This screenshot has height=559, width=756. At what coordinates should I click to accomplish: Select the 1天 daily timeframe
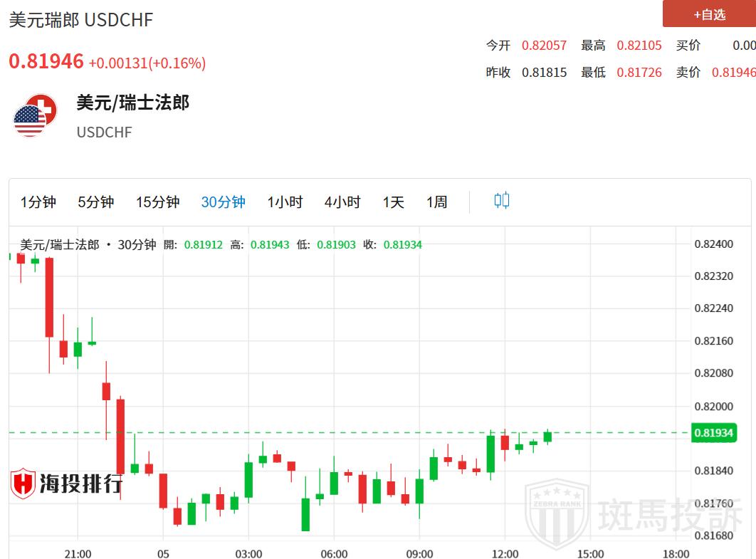click(393, 202)
